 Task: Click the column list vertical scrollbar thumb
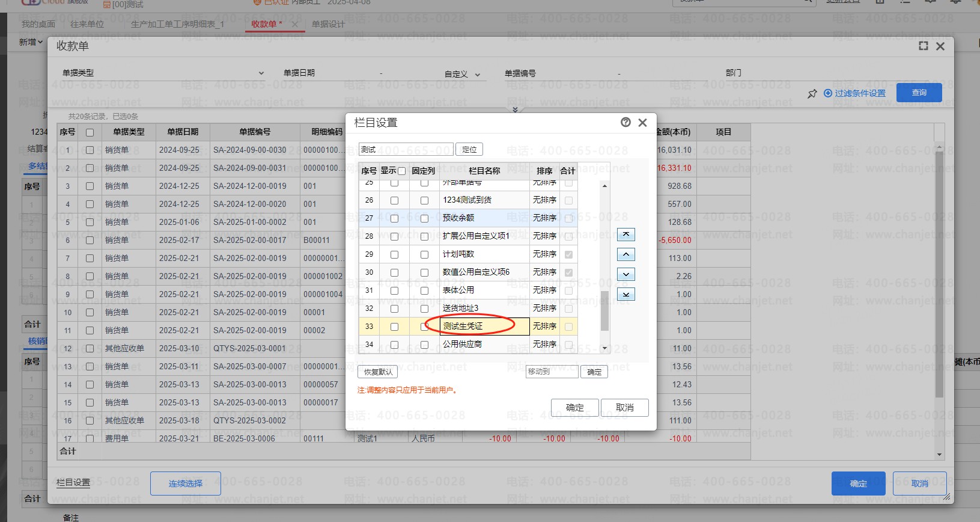[x=604, y=310]
